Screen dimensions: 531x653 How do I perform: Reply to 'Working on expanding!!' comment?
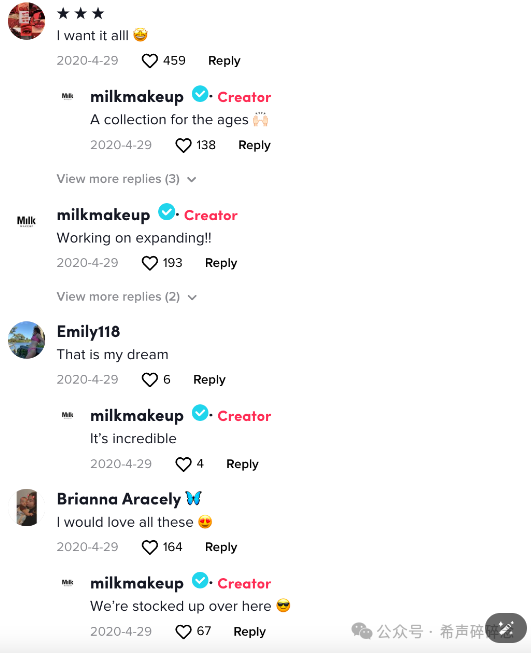pos(221,263)
